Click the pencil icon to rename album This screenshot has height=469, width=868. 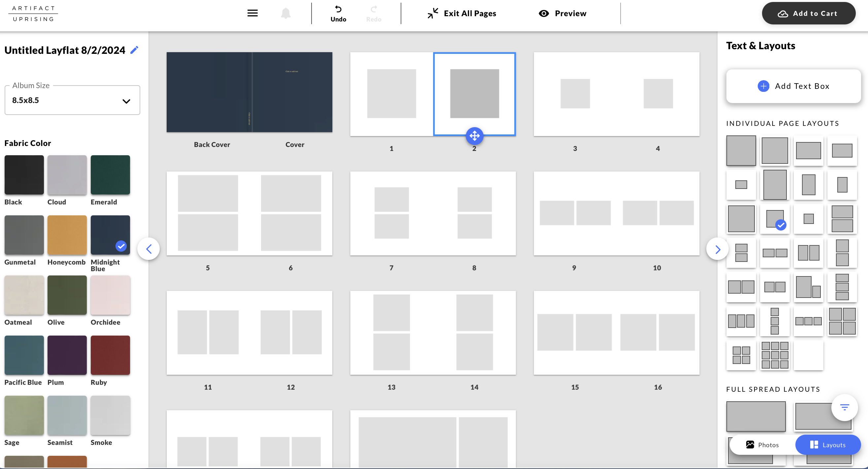click(134, 50)
